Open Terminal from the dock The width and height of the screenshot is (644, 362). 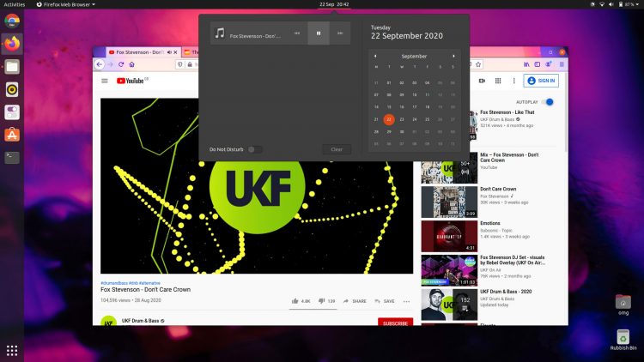coord(12,157)
